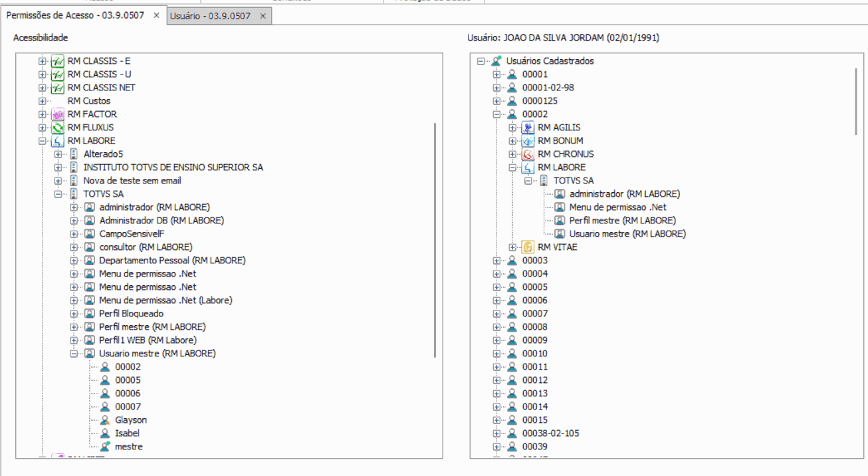Close the Usuário - 03.9.0507 tab
The width and height of the screenshot is (868, 476).
[263, 16]
